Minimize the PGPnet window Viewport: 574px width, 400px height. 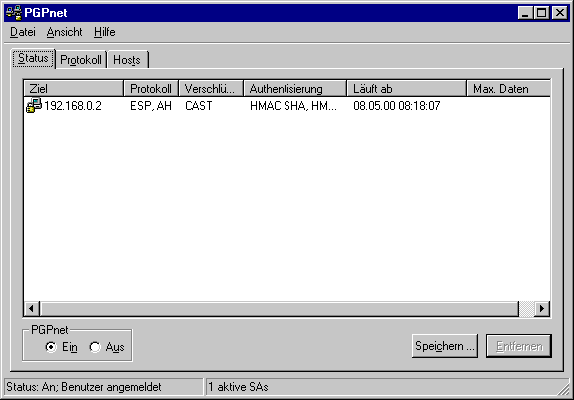tap(525, 13)
